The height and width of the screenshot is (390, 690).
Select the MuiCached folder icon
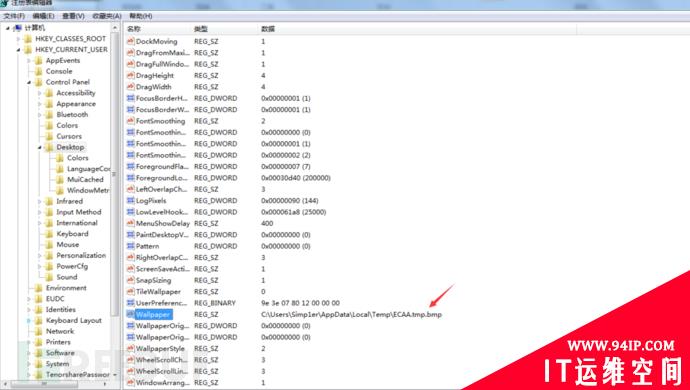(x=60, y=180)
